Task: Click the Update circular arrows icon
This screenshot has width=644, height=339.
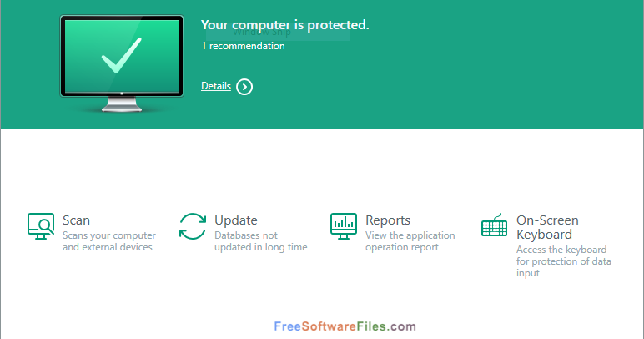Action: (x=192, y=226)
